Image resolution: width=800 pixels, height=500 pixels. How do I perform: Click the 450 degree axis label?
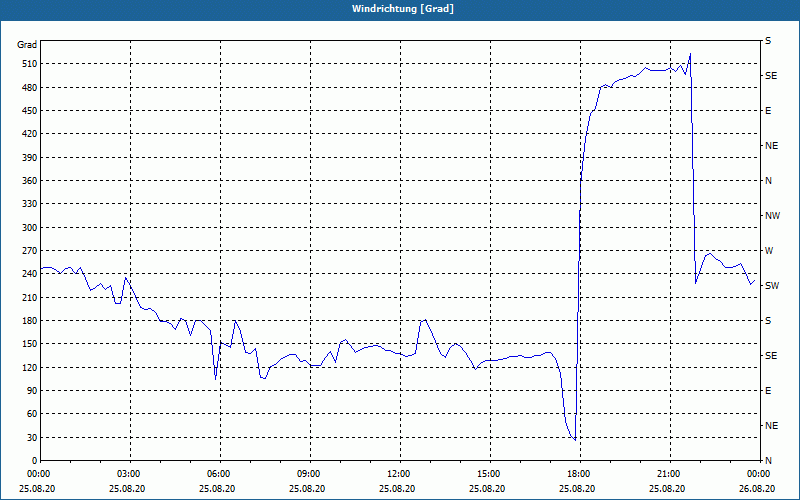(x=30, y=111)
